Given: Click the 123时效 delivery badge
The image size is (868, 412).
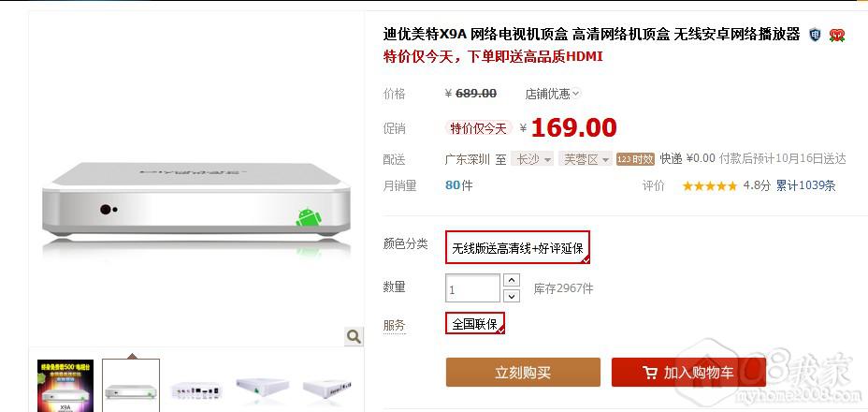Looking at the screenshot, I should (x=635, y=159).
